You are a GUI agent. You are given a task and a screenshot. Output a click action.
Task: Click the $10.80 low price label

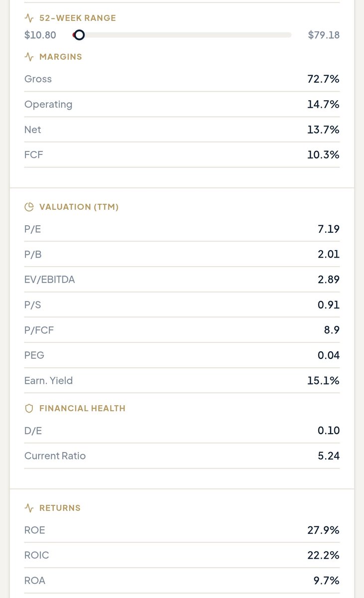pos(40,35)
